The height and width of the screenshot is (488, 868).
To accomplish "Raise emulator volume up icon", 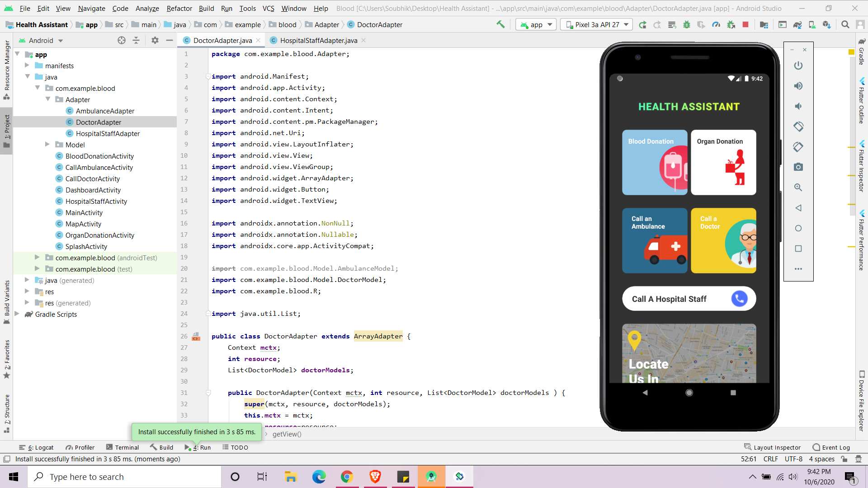I will pos(798,86).
